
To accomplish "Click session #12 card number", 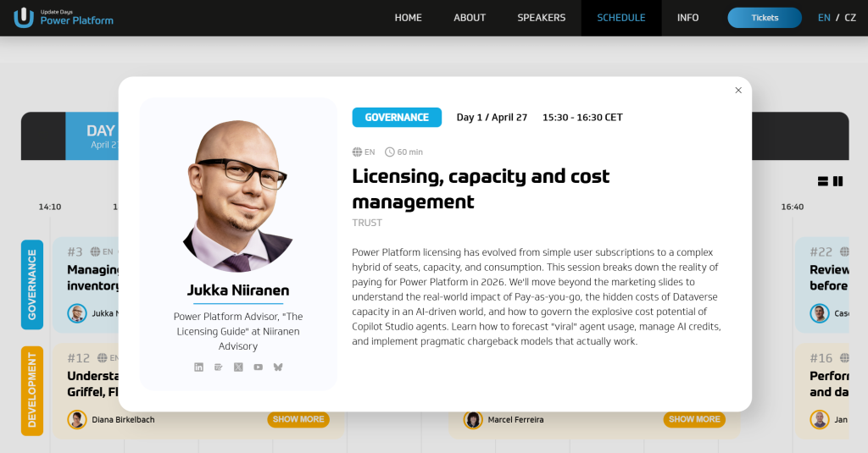I will [x=78, y=358].
